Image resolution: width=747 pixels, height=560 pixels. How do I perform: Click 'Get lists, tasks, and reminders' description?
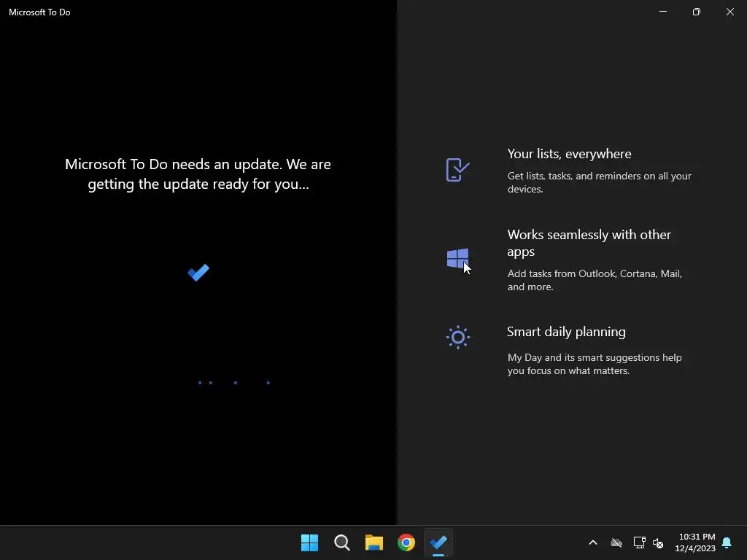click(x=600, y=182)
